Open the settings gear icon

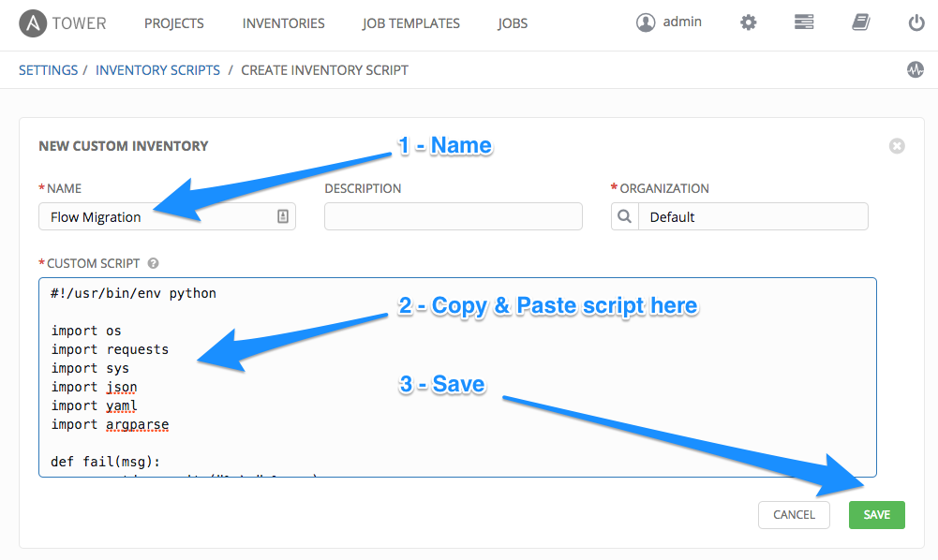tap(748, 23)
